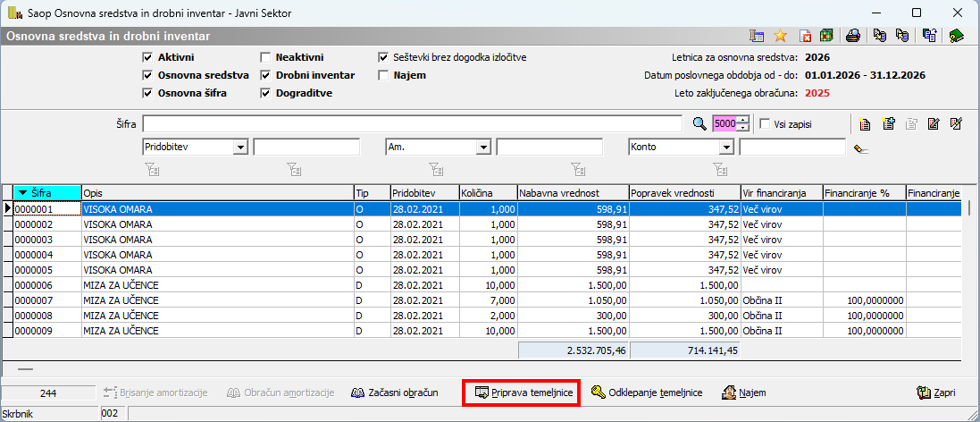Click filter icon below Am. dropdown
Screen dimensions: 980x422
[436, 167]
